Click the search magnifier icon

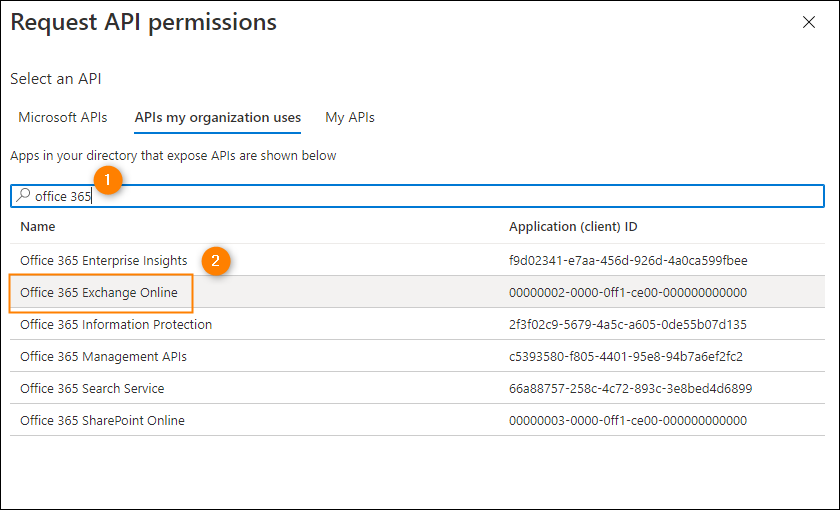pyautogui.click(x=23, y=196)
